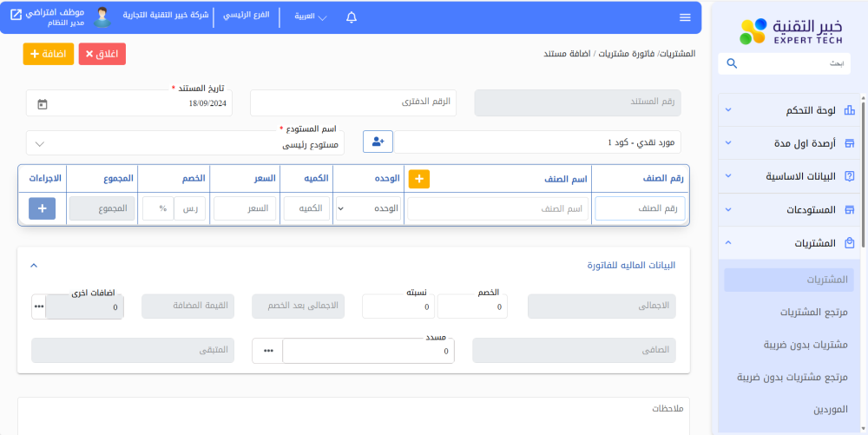Image resolution: width=868 pixels, height=435 pixels.
Task: Click the edit profile icon near موظف افتراضي
Action: 16,14
